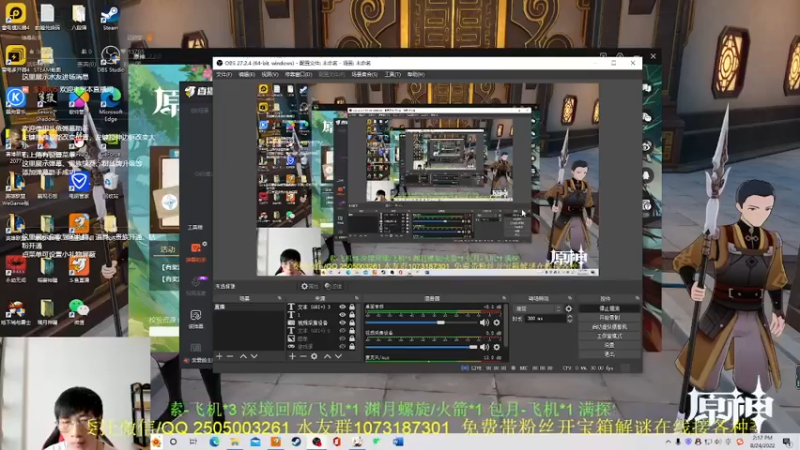Open OBS Settings (设置) button

point(609,345)
